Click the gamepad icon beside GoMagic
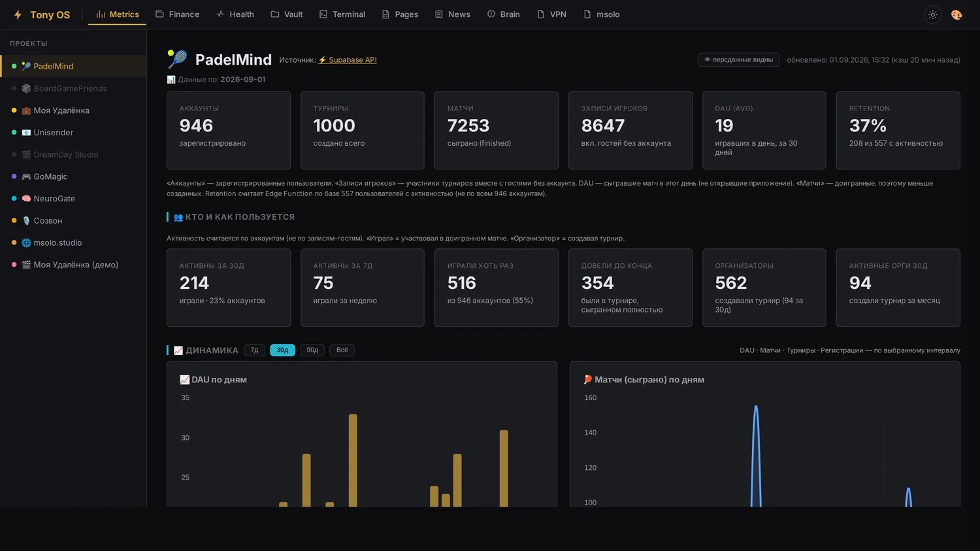 26,176
